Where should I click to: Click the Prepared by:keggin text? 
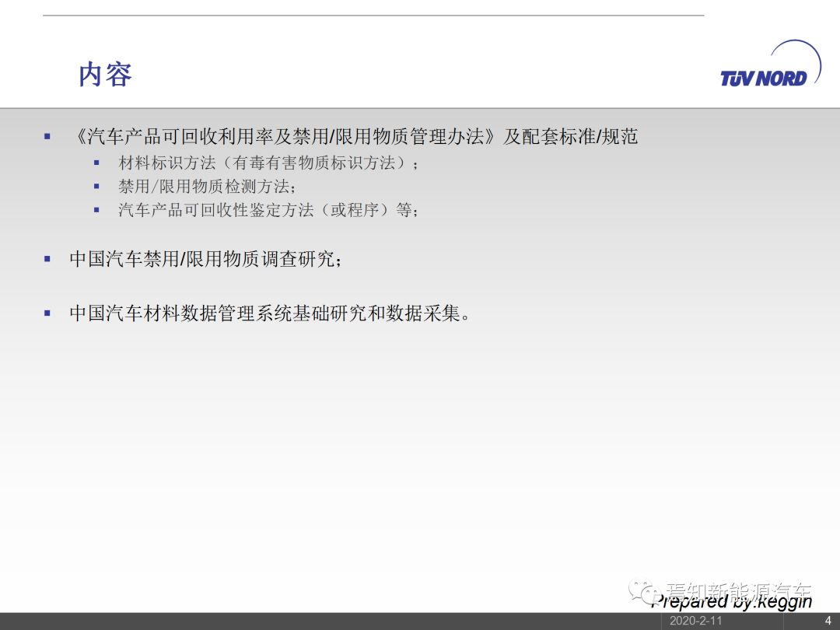pos(731,602)
